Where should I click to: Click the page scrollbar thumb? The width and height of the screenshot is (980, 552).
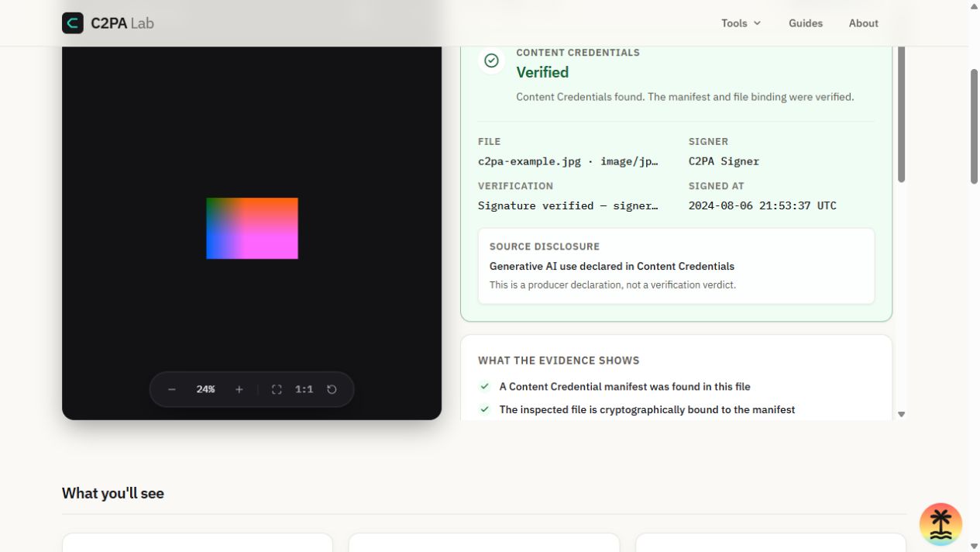(x=975, y=126)
